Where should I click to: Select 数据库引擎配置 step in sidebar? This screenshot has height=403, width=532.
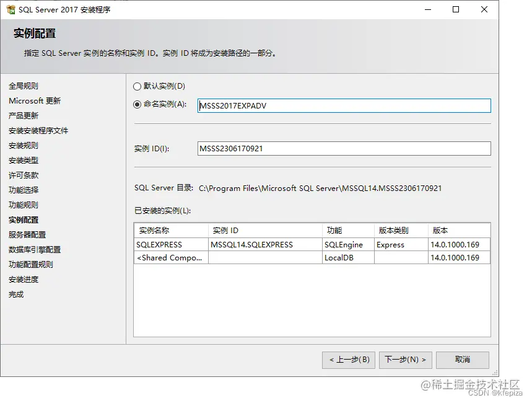[x=35, y=250]
